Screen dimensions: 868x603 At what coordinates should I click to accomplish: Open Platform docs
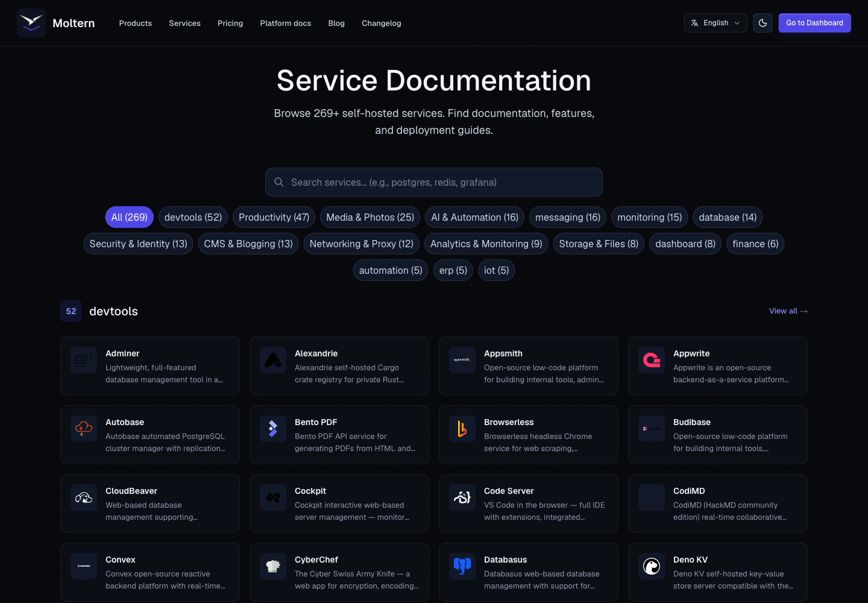tap(286, 23)
